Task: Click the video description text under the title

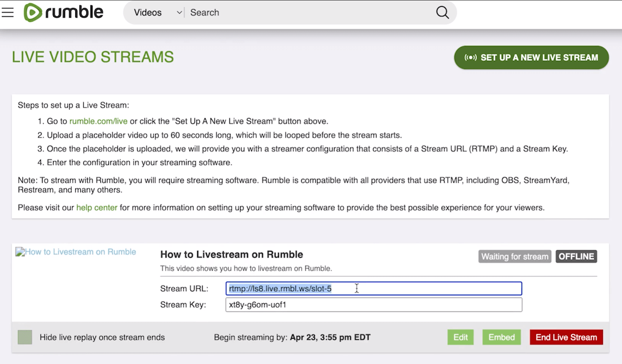Action: 246,269
